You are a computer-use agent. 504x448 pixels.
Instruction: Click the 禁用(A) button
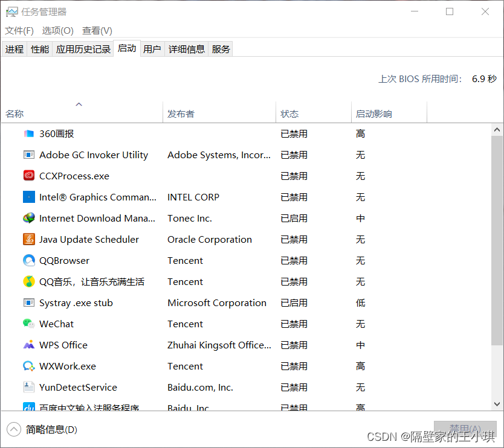pos(465,429)
